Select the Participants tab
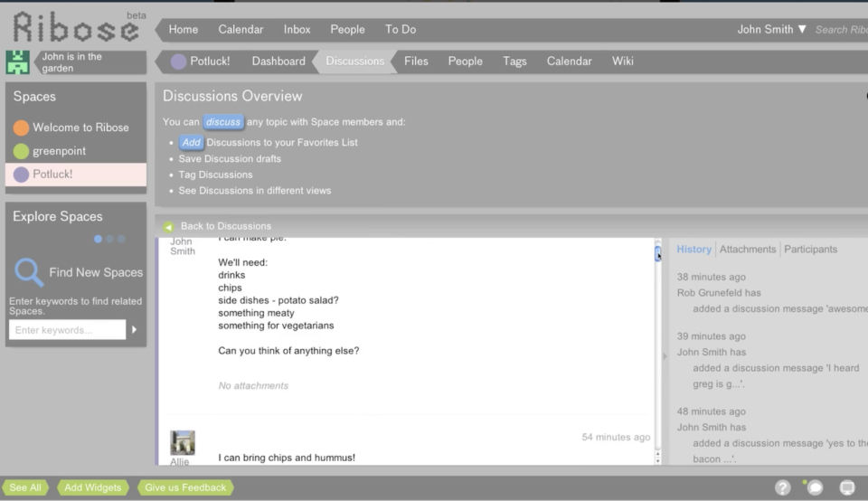Screen dimensions: 868x501 (810, 249)
